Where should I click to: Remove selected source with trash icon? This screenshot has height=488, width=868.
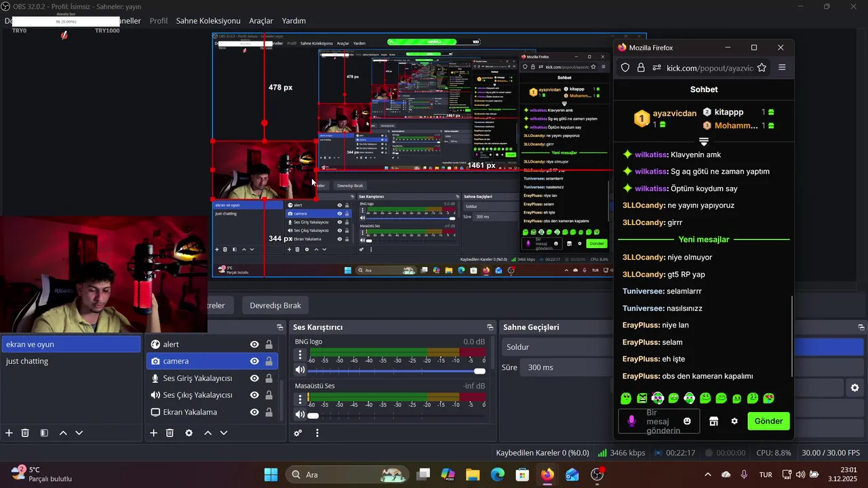(x=170, y=432)
